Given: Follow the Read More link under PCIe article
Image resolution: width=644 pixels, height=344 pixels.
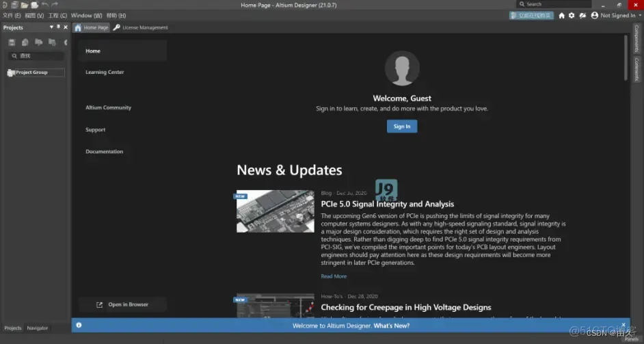Looking at the screenshot, I should pyautogui.click(x=334, y=276).
